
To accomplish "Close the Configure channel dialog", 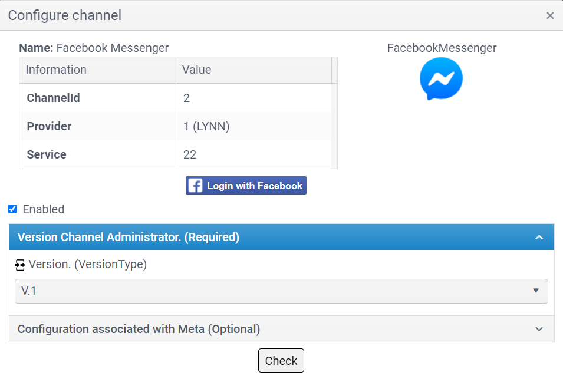I will coord(549,15).
